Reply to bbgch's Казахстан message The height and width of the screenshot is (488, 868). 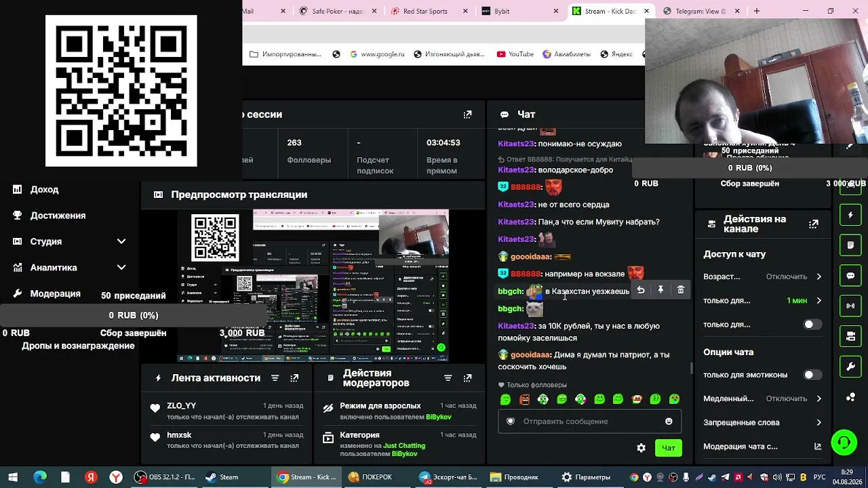(x=641, y=290)
